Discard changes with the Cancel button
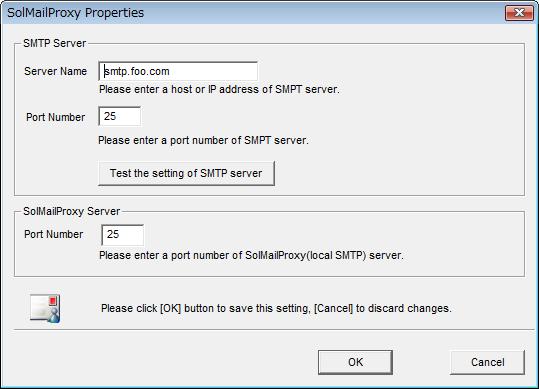The image size is (539, 389). point(487,362)
